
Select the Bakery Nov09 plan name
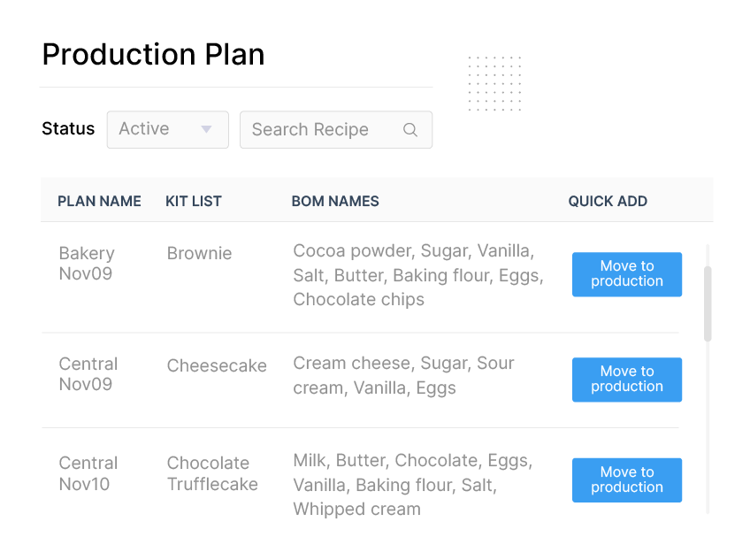point(87,264)
